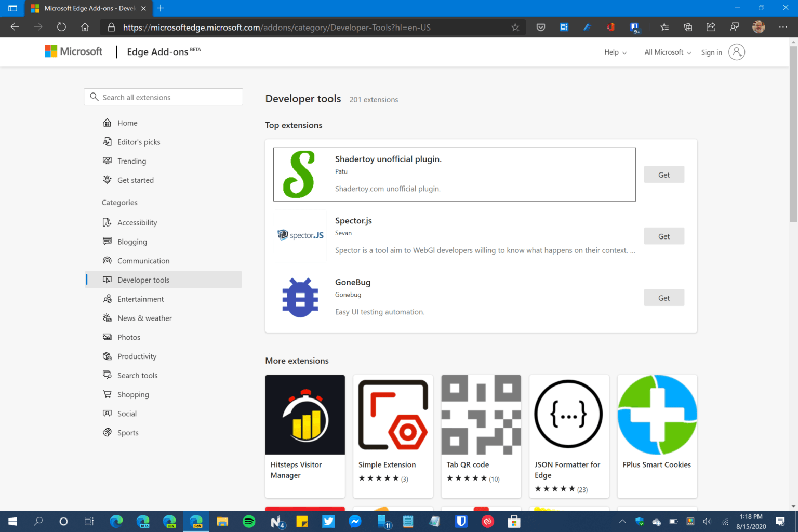Select the Trending category icon in the sidebar
Viewport: 798px width, 532px height.
[107, 161]
